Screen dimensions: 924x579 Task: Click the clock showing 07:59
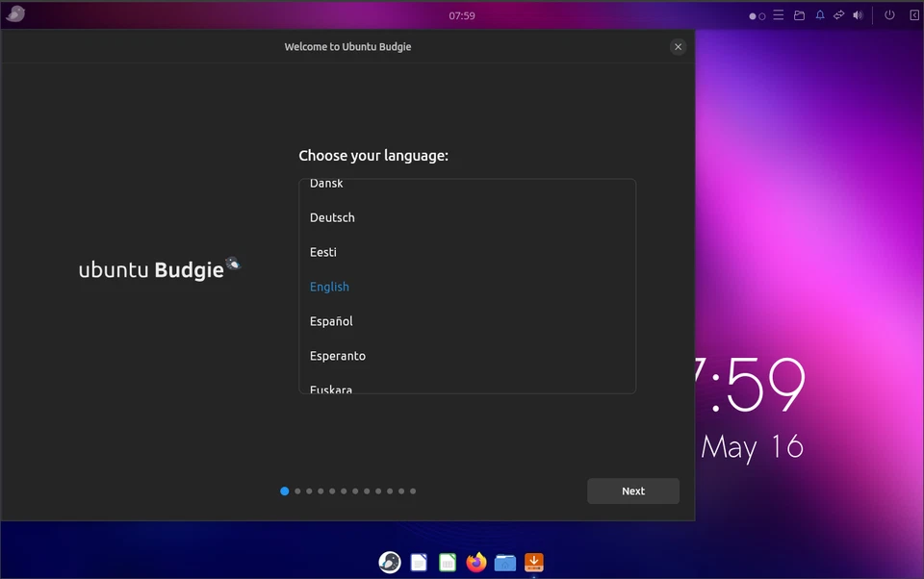pyautogui.click(x=462, y=15)
